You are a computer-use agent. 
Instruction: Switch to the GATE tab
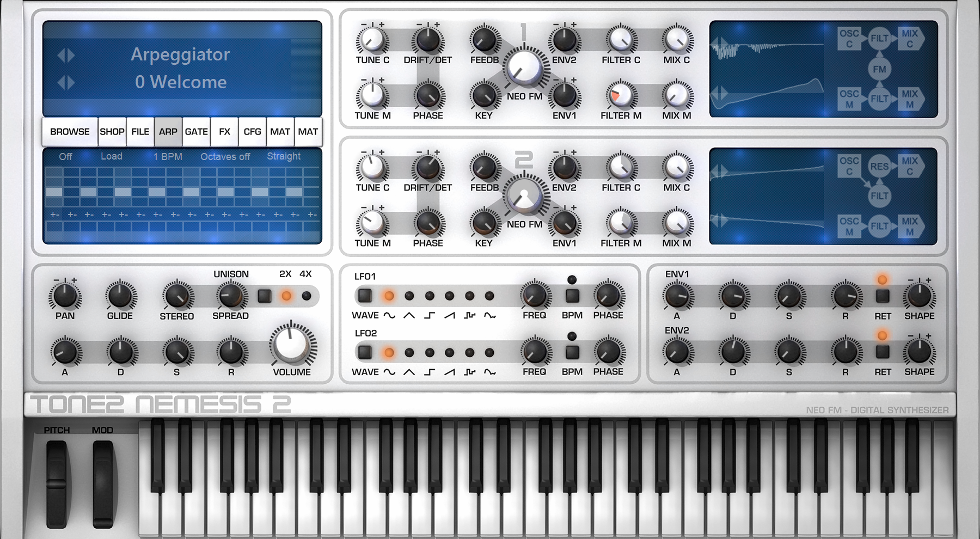tap(196, 132)
